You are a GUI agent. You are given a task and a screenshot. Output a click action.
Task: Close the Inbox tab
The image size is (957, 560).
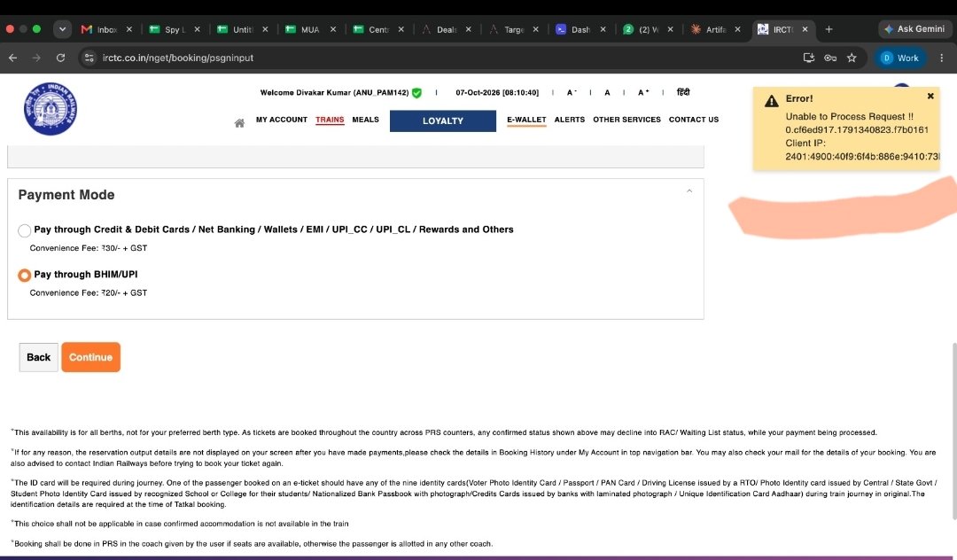(128, 29)
